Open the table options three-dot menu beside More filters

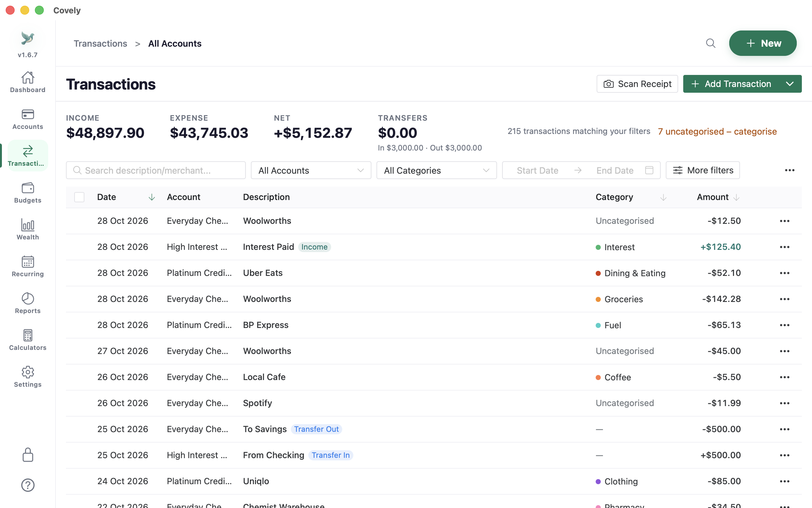coord(789,170)
